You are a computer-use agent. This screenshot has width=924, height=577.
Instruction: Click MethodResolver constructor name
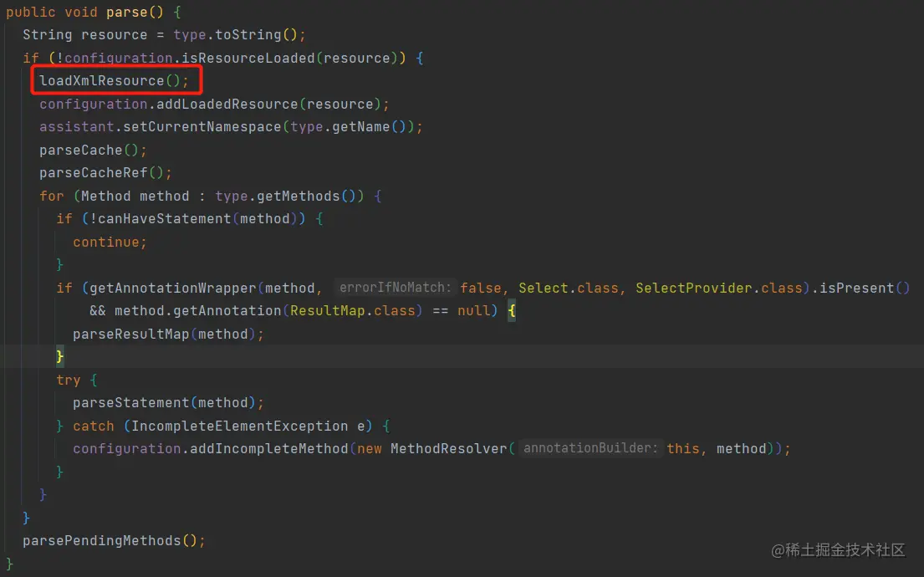click(x=448, y=448)
